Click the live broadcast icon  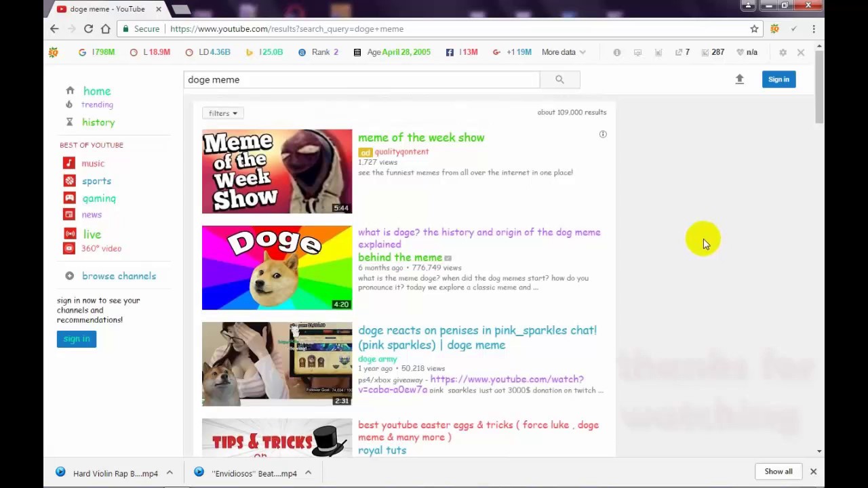point(69,233)
